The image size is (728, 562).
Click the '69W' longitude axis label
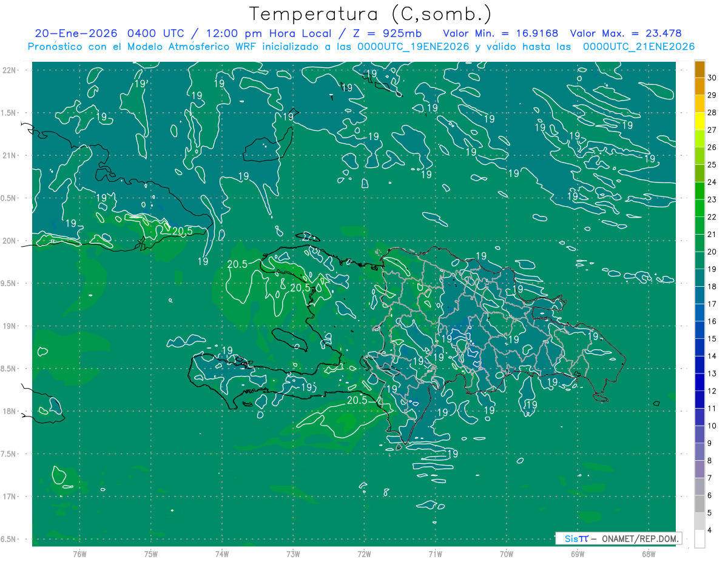pyautogui.click(x=578, y=554)
